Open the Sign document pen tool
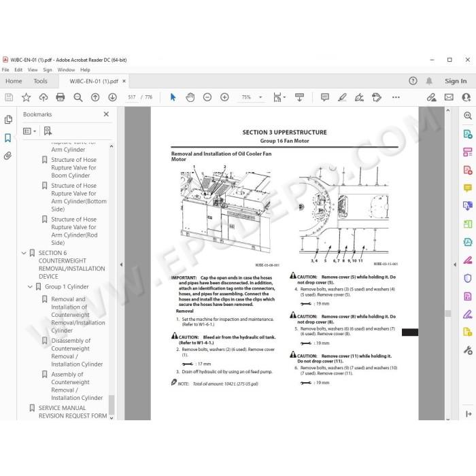The width and height of the screenshot is (476, 476). (360, 97)
